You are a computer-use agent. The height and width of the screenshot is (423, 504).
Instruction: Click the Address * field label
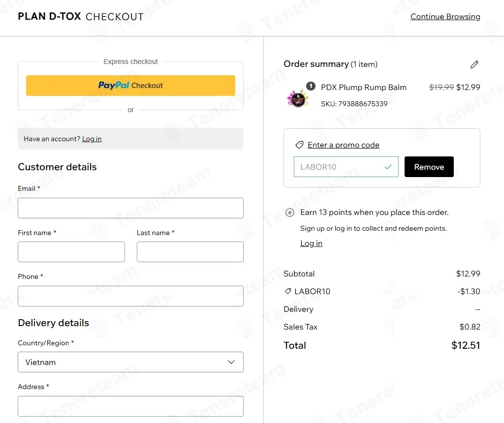tap(33, 387)
